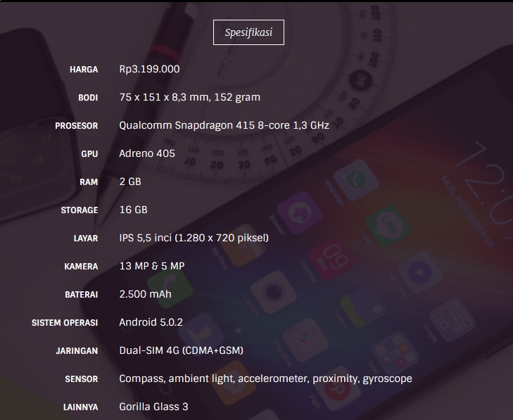Click the Spesifikasi heading button
The image size is (513, 420).
248,32
